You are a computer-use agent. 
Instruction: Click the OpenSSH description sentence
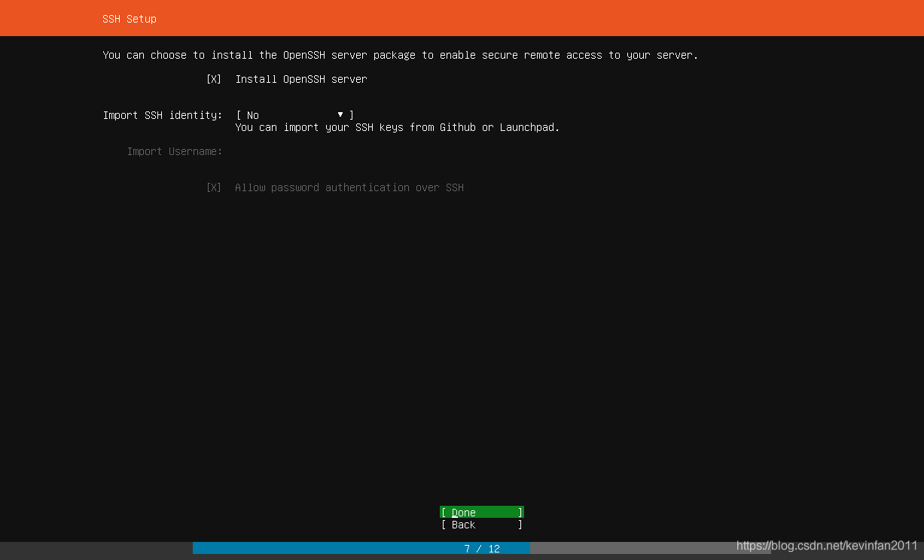coord(401,56)
